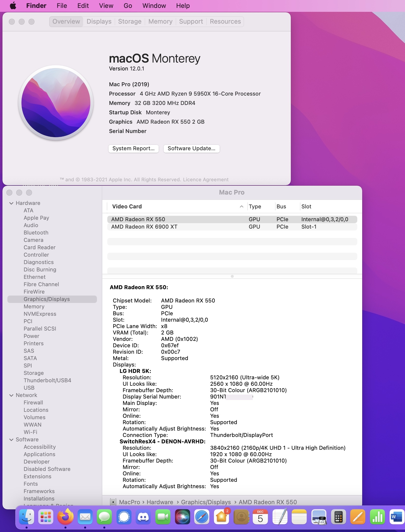
Task: Open the Home app with notification badge
Action: coord(221,517)
